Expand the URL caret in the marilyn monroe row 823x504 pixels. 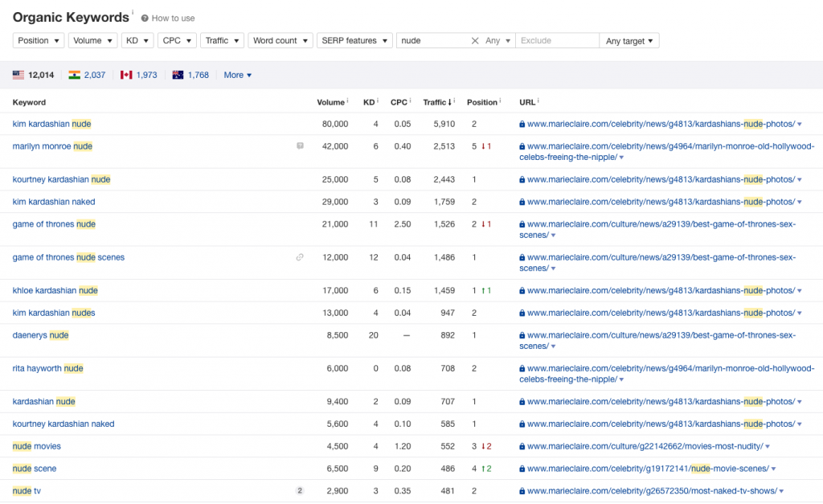pos(621,158)
